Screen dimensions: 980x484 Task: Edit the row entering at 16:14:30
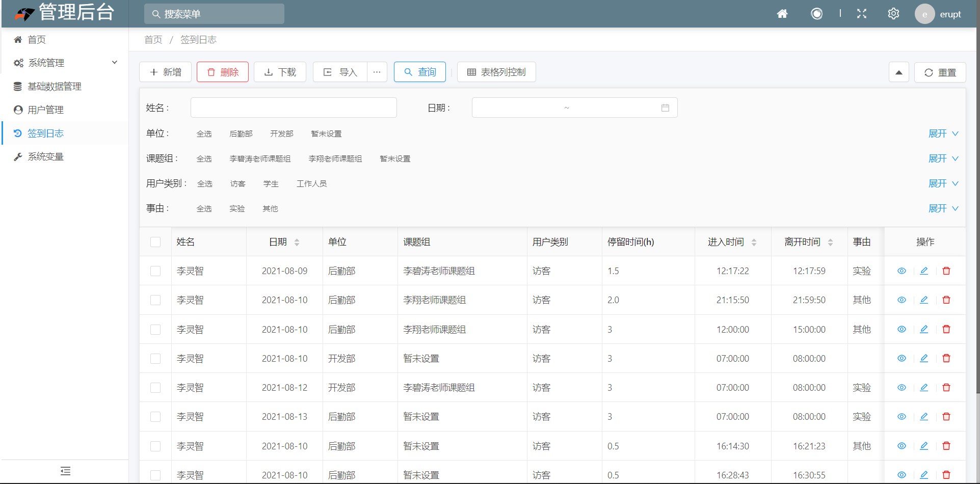point(924,446)
